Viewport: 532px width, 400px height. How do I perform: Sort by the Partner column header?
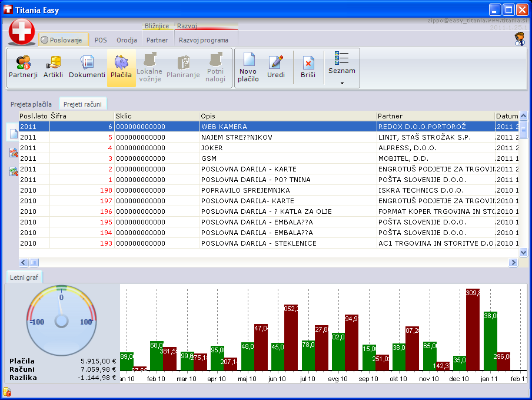(x=435, y=116)
